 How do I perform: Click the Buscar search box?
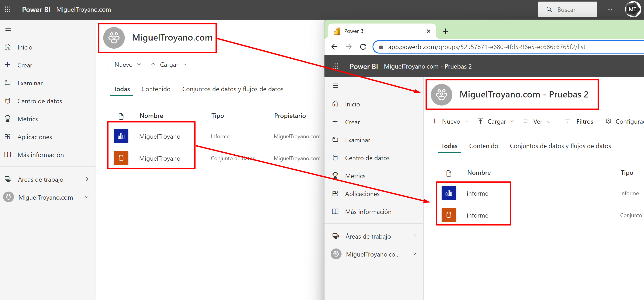(567, 9)
